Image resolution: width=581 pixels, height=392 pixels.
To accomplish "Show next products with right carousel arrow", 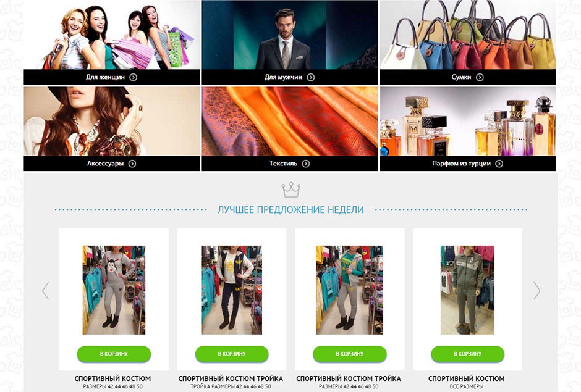I will [x=536, y=291].
